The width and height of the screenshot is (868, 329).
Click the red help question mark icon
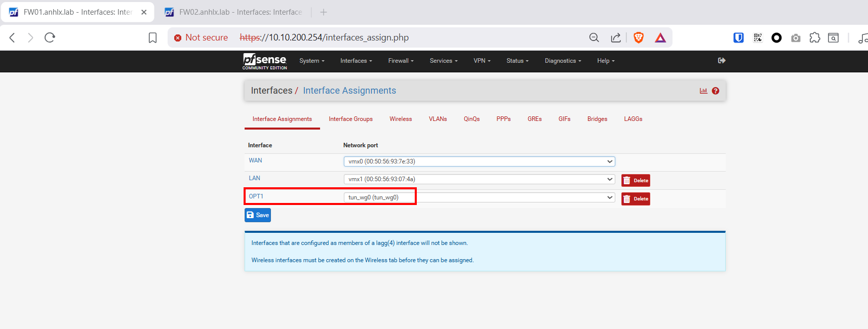[x=715, y=91]
